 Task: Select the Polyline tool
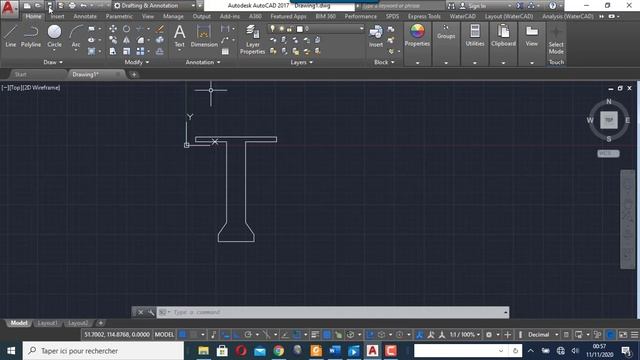31,36
